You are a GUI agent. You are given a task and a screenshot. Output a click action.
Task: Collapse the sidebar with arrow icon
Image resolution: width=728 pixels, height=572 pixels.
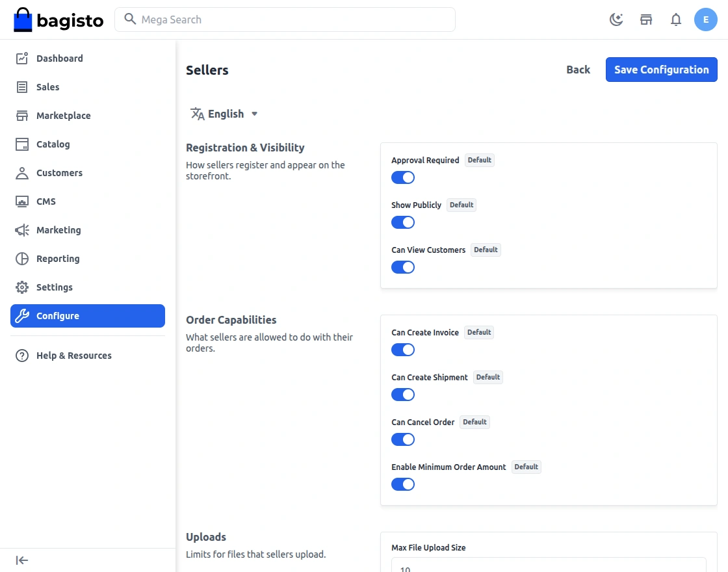tap(22, 560)
